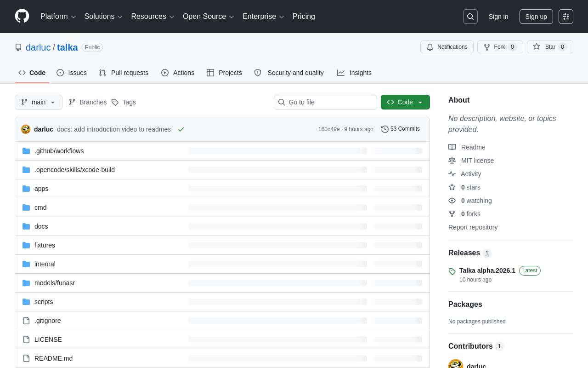This screenshot has width=588, height=368.
Task: Open the Packages heading link
Action: coord(465,305)
